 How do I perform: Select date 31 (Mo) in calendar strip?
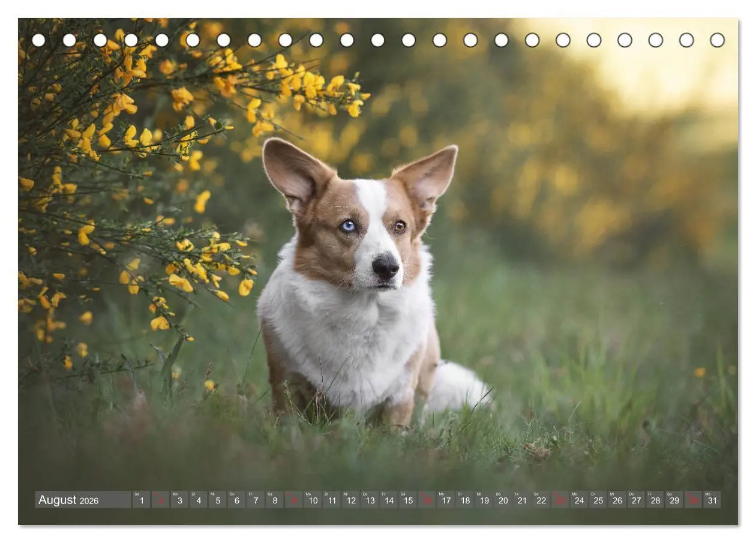712,500
